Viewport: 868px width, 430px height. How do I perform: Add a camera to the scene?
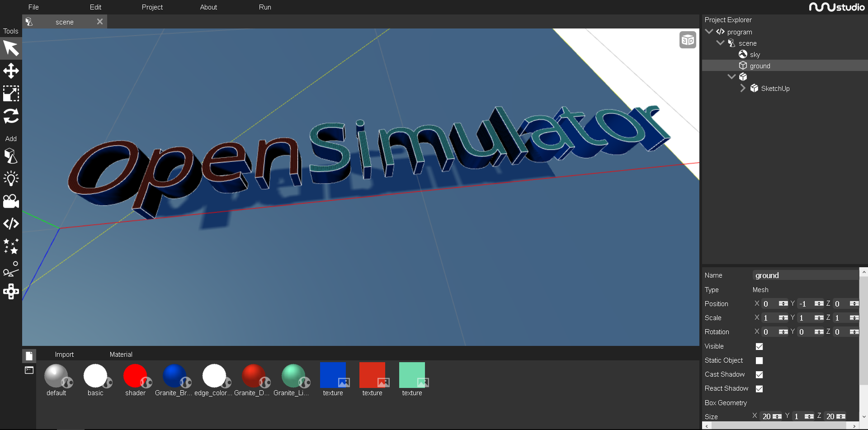[11, 201]
